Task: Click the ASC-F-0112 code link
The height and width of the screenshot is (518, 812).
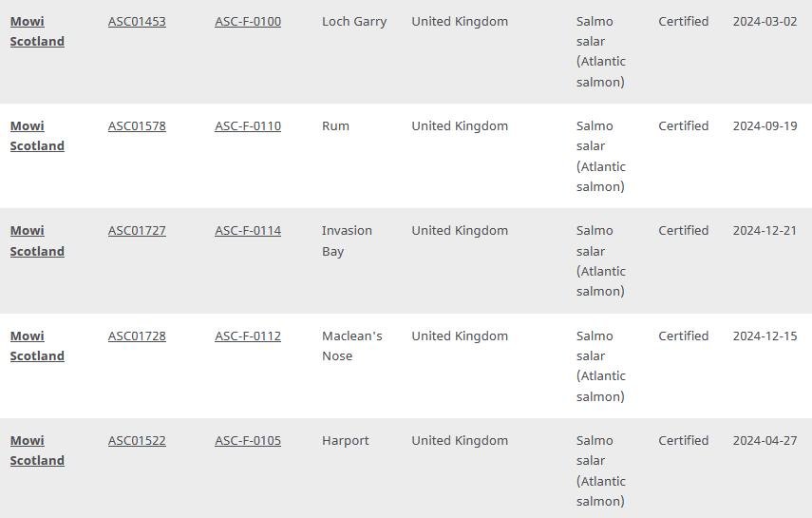Action: pyautogui.click(x=248, y=336)
